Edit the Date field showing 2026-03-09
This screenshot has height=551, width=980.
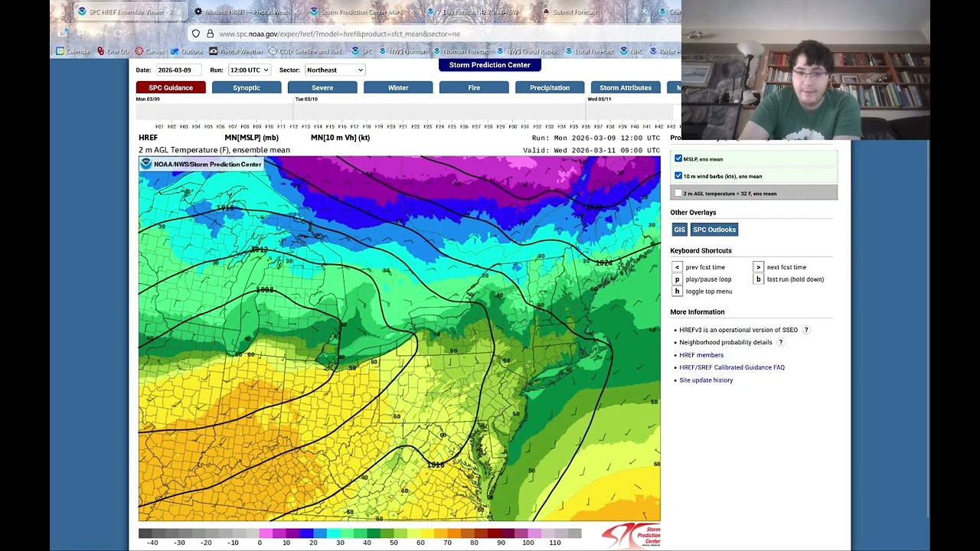[178, 70]
